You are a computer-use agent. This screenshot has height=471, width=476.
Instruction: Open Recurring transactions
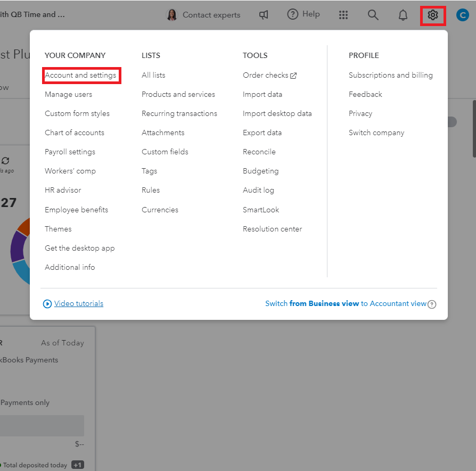[x=179, y=113]
